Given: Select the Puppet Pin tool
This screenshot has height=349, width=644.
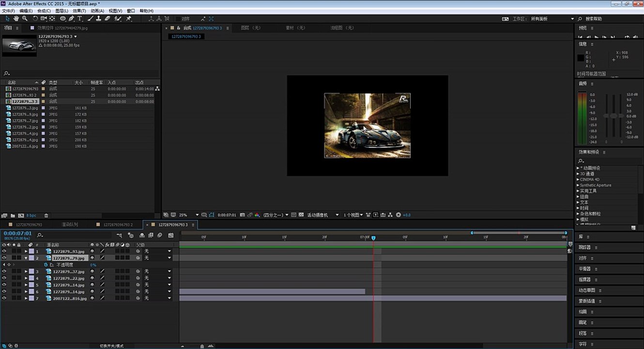Looking at the screenshot, I should [x=129, y=18].
